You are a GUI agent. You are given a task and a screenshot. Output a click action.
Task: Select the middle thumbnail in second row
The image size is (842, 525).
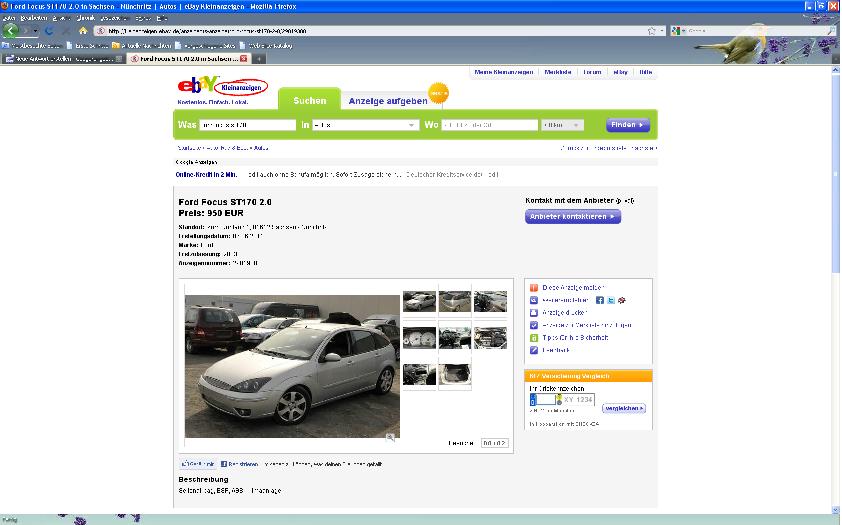tap(455, 338)
